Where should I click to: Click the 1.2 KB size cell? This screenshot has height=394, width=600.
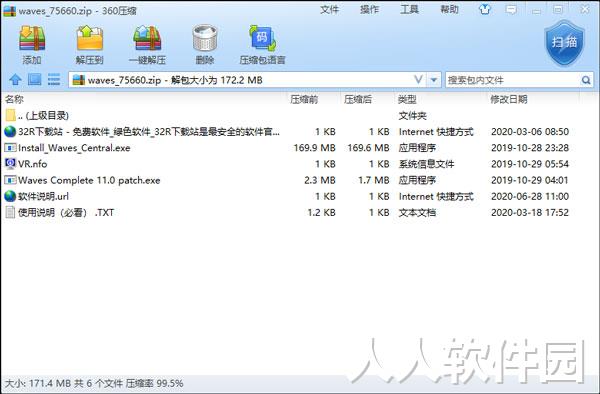point(321,213)
